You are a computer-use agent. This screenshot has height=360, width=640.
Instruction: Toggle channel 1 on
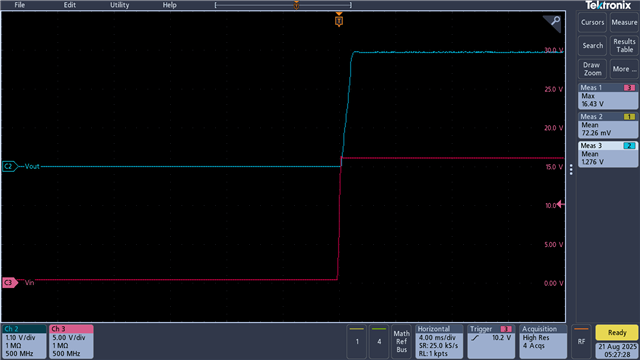(x=357, y=341)
